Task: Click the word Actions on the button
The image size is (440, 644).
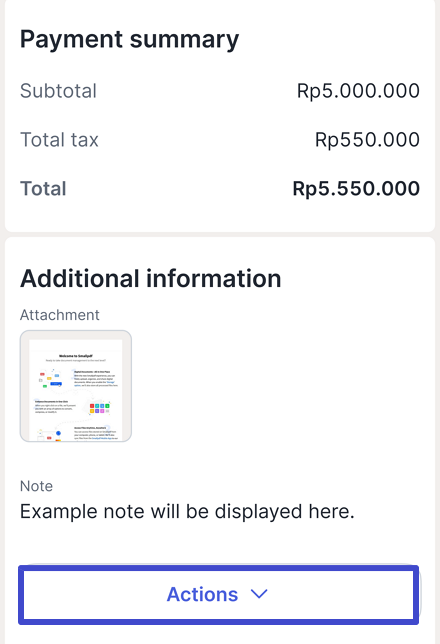Action: [202, 594]
